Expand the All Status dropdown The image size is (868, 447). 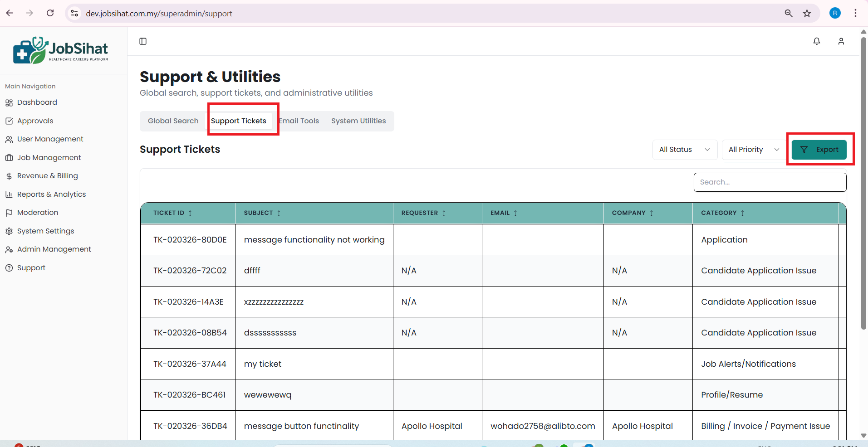pyautogui.click(x=684, y=150)
